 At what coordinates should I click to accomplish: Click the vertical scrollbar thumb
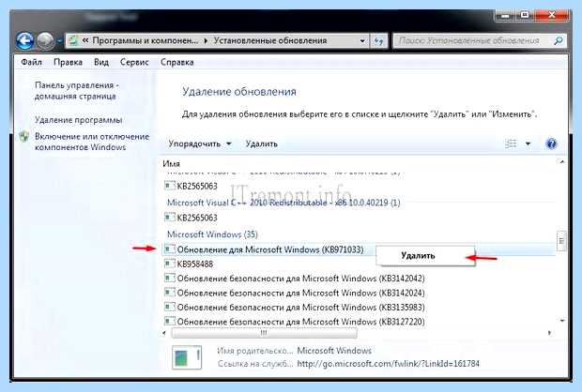[x=561, y=241]
